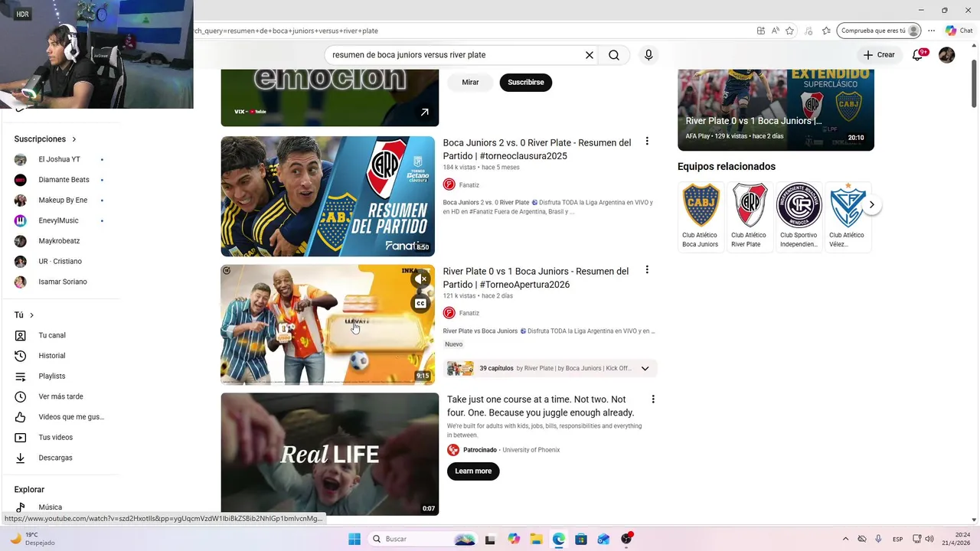
Task: Start voice search with the microphone icon
Action: click(648, 55)
